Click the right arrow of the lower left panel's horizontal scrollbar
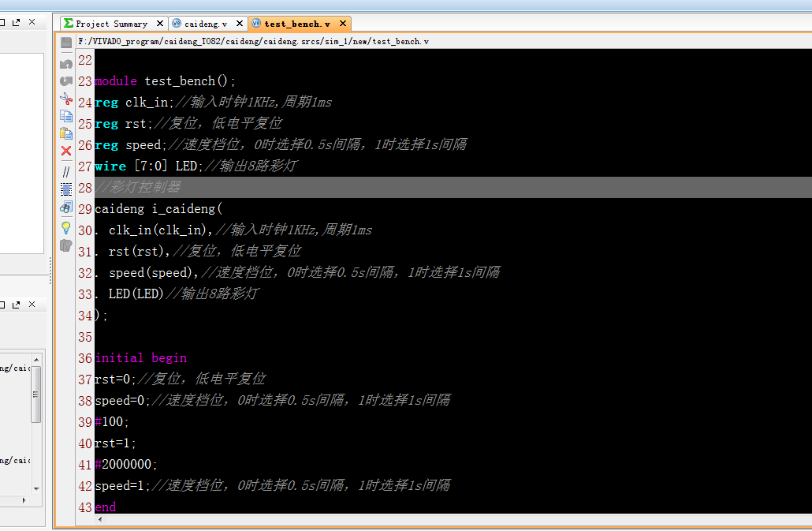The image size is (812, 531). (x=24, y=500)
